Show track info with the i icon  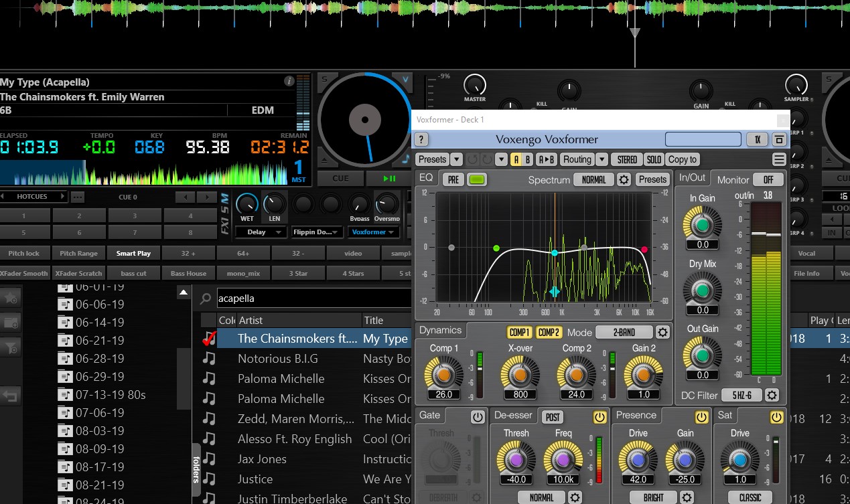click(289, 81)
